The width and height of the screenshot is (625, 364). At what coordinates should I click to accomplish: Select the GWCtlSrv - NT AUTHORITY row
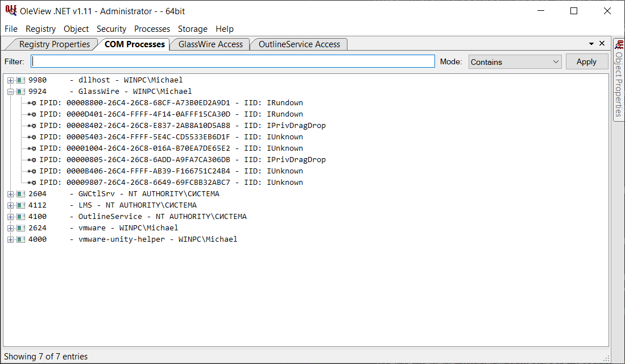click(124, 194)
